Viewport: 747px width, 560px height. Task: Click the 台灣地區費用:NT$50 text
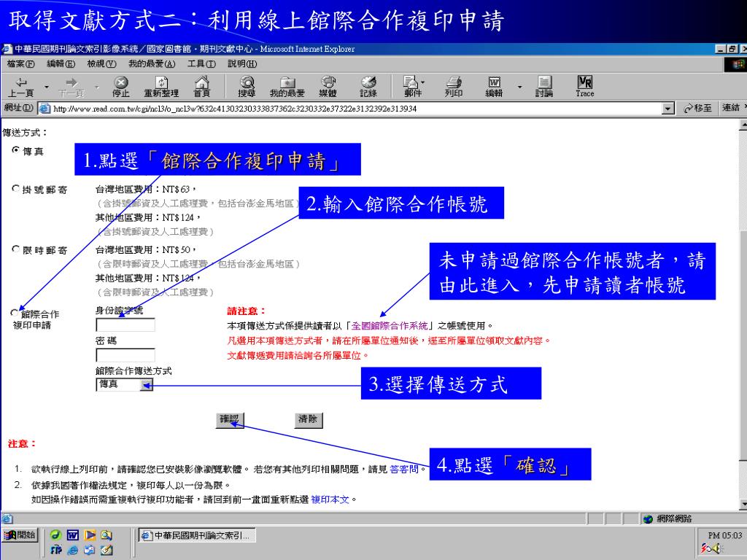[145, 249]
